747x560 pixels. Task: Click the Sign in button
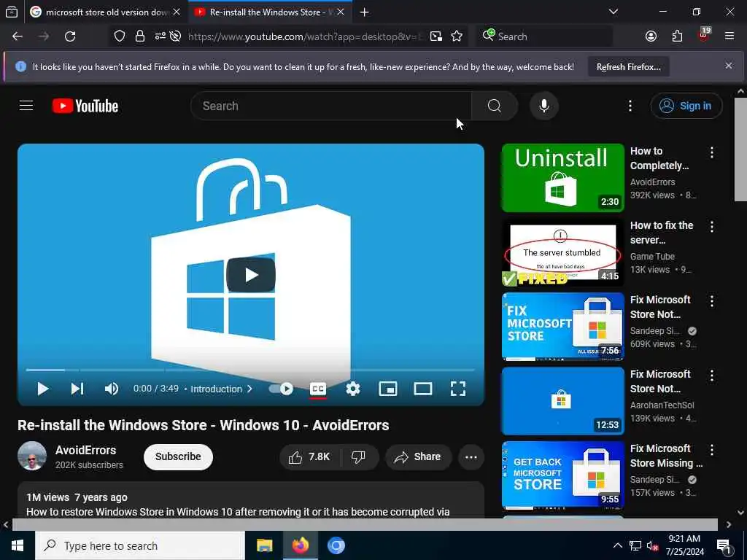pos(686,106)
